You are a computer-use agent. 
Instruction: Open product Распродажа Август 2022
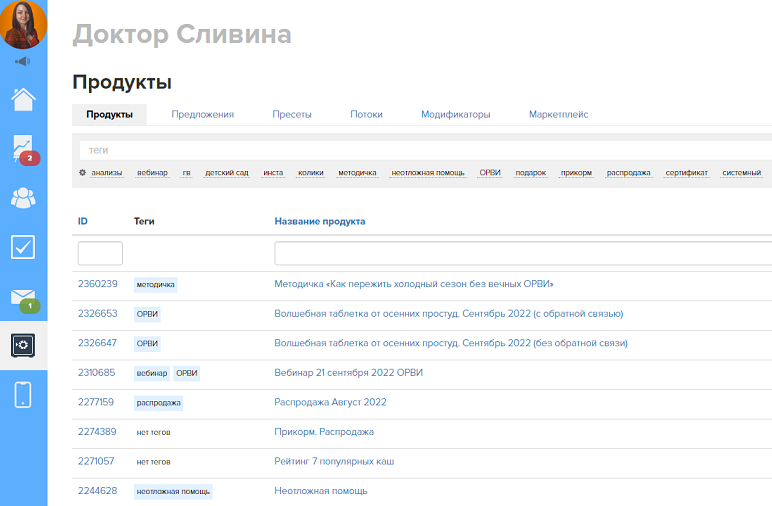(x=330, y=402)
